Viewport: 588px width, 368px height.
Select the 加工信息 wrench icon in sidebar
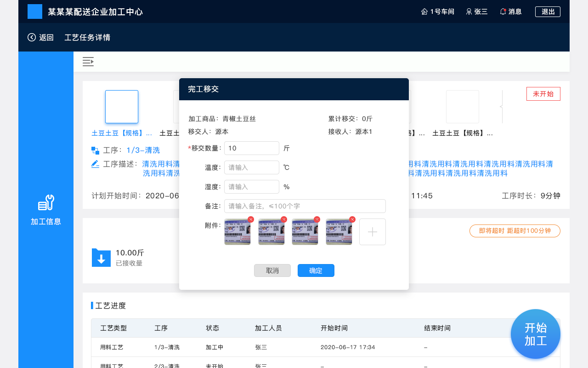46,202
